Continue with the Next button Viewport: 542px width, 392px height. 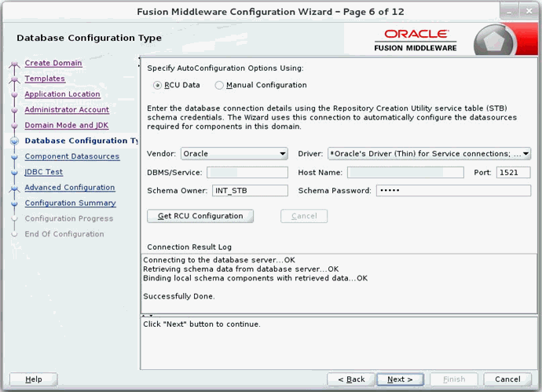400,379
